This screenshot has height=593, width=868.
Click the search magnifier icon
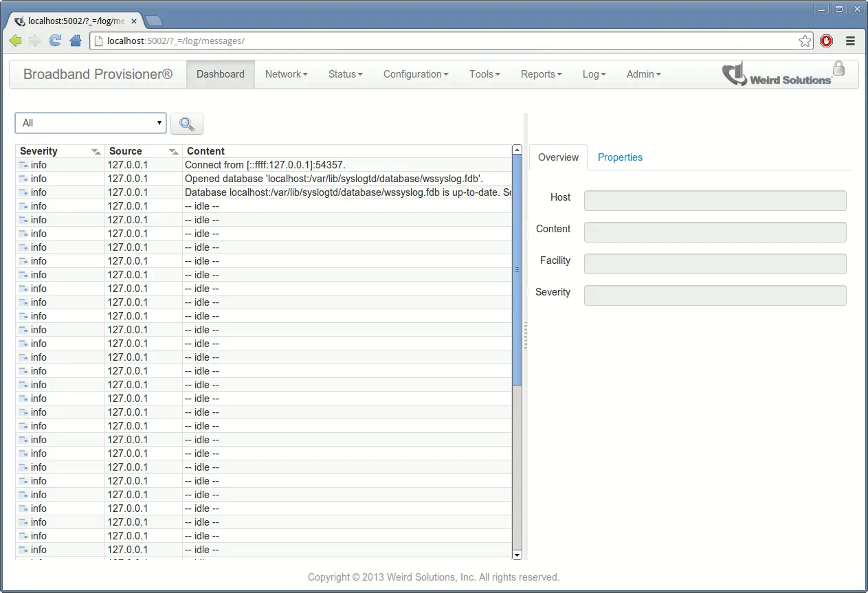coord(186,123)
